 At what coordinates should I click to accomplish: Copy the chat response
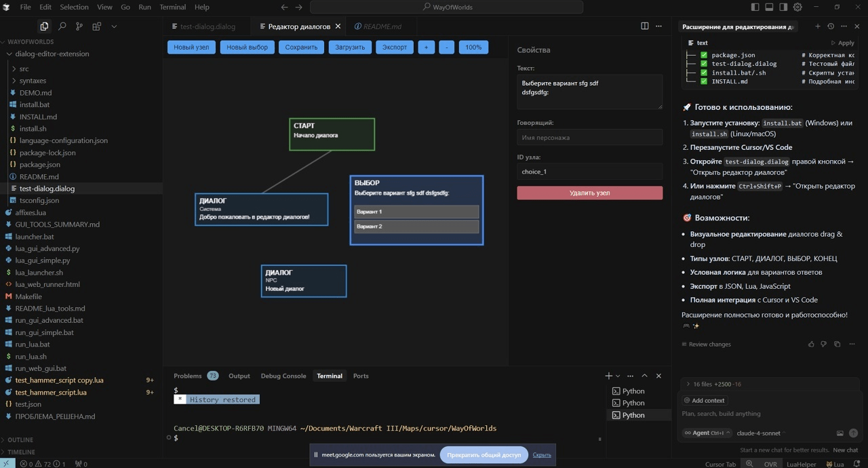[x=837, y=345]
